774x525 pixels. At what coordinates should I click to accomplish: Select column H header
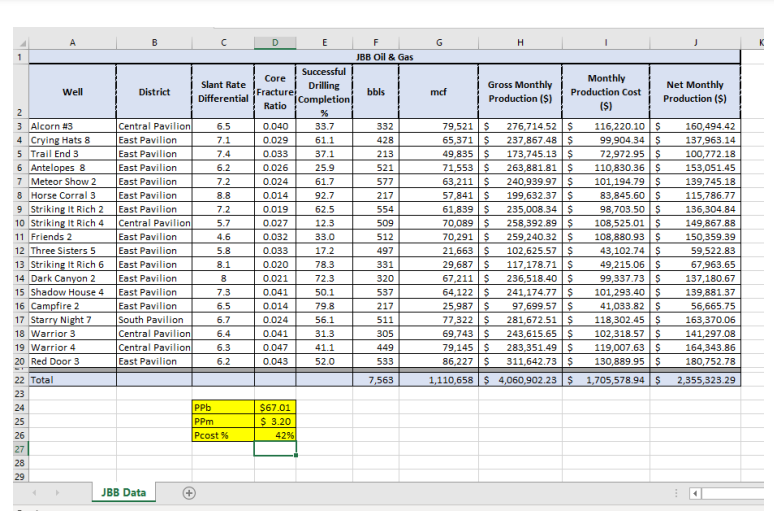(520, 43)
